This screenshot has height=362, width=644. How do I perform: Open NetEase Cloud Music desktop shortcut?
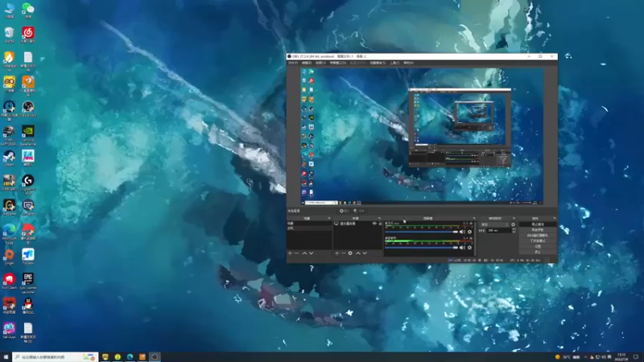click(x=28, y=35)
